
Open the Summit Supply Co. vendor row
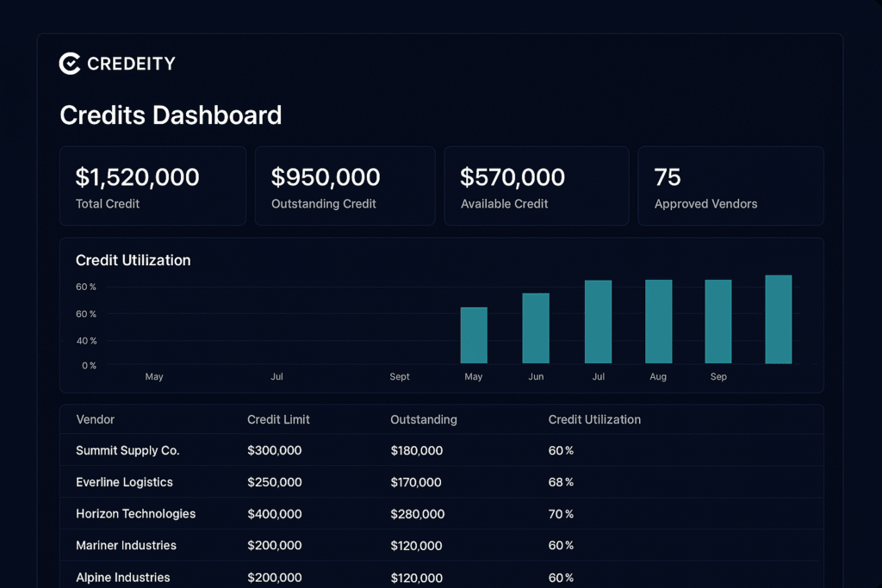point(127,450)
